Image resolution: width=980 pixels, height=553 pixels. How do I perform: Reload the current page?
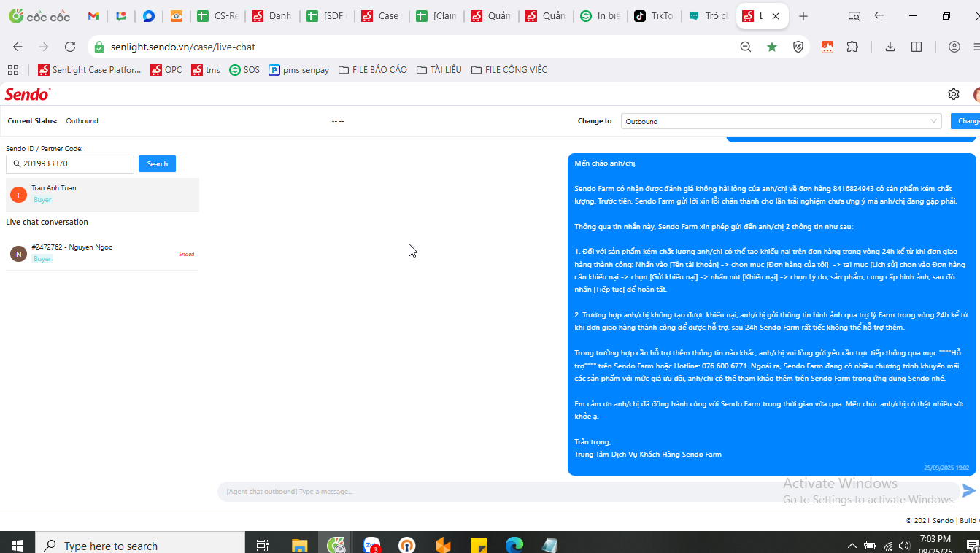pos(70,47)
